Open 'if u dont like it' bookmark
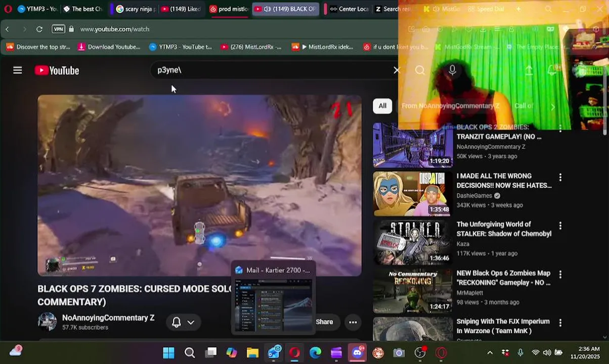 pos(396,47)
